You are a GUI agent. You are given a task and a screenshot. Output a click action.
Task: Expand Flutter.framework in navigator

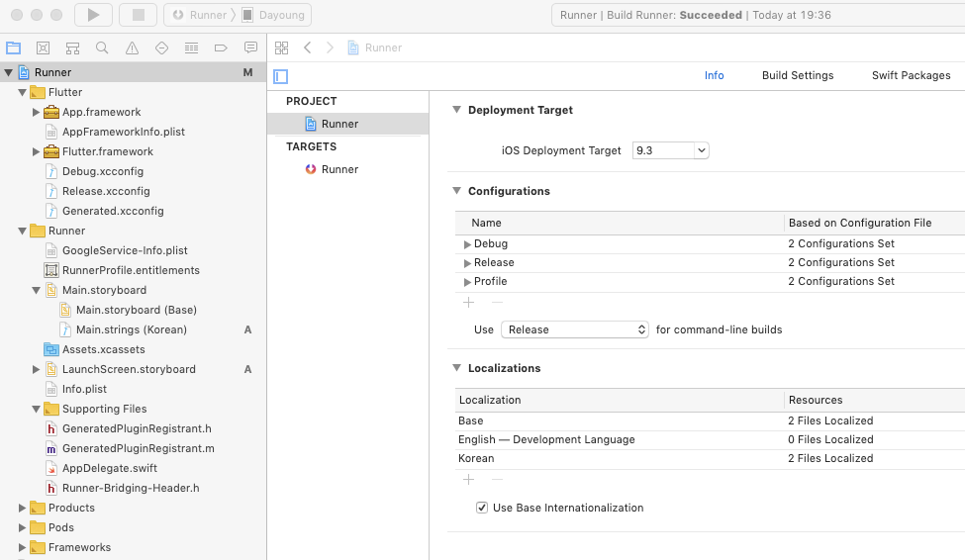(x=36, y=151)
